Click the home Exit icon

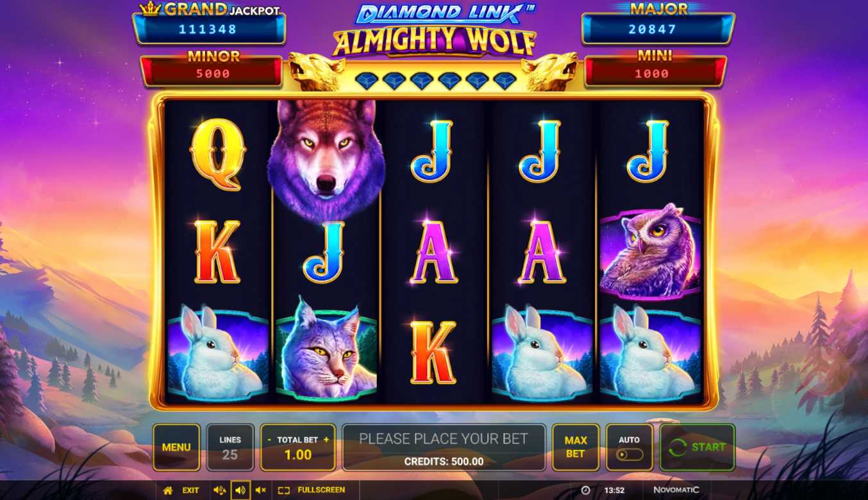(x=168, y=490)
